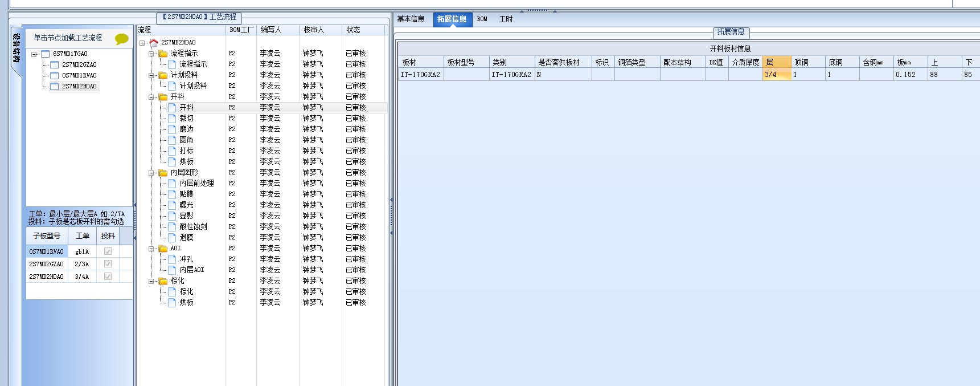Click the document icon of 退膜 step
Viewport: 980px width, 386px height.
click(x=172, y=237)
